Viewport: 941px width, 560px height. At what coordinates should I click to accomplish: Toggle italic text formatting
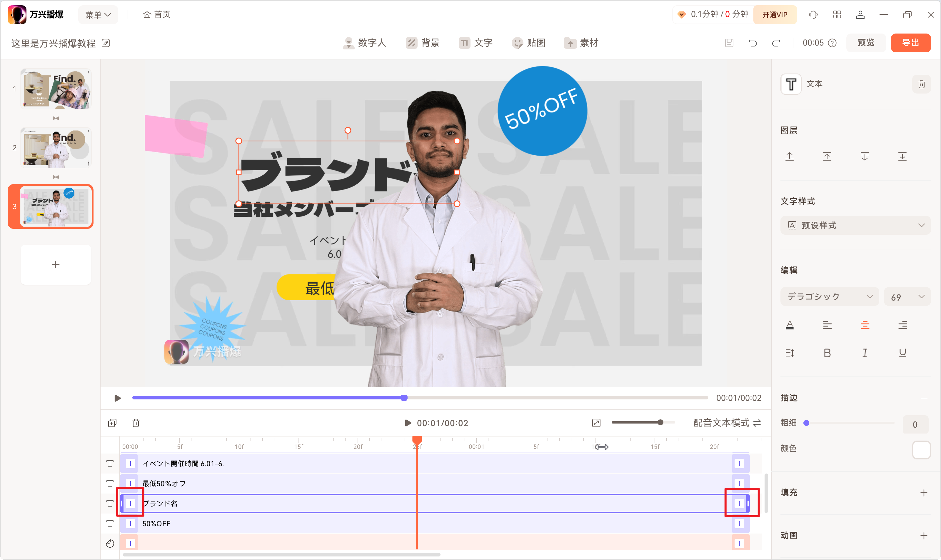pos(865,353)
